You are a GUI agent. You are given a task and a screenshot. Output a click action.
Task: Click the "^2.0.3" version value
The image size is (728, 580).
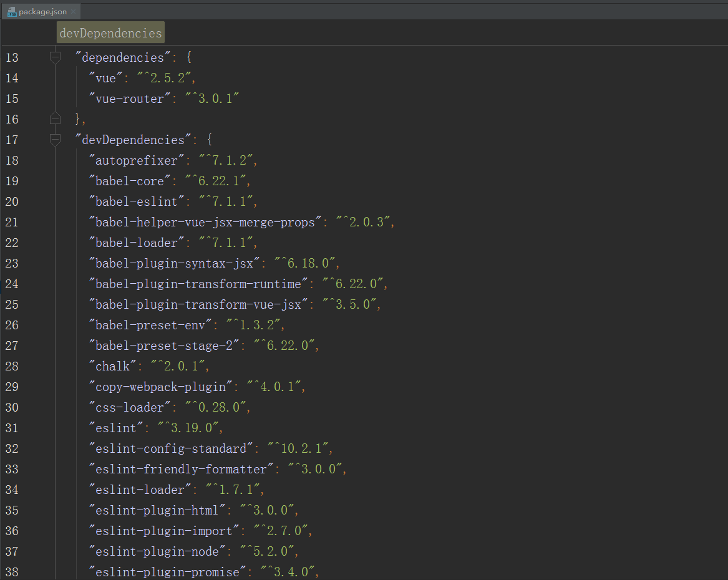[363, 222]
